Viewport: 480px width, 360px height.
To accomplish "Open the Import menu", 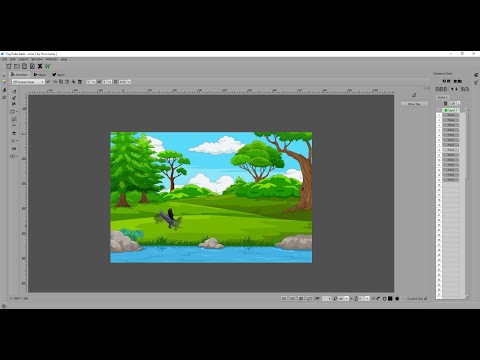I will click(23, 59).
